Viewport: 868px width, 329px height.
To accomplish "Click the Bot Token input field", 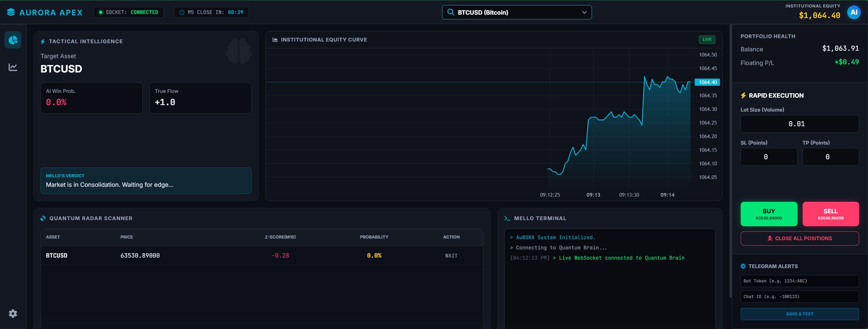I will 800,281.
